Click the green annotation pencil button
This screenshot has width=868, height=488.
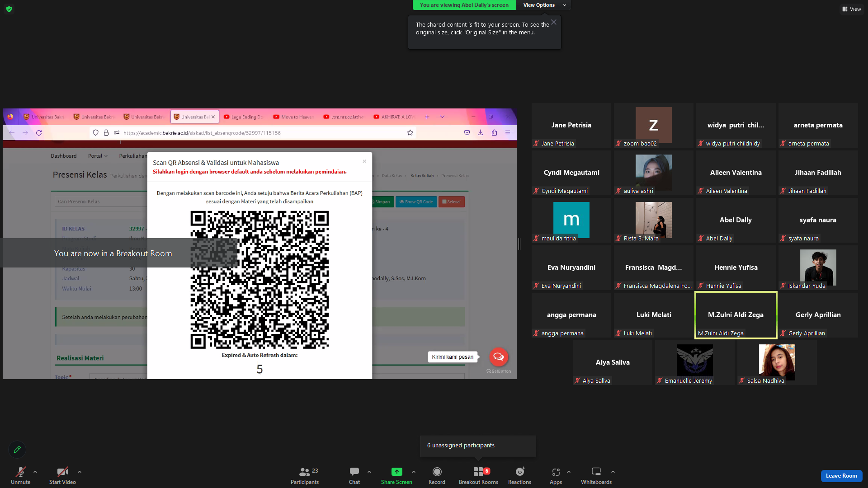tap(17, 450)
